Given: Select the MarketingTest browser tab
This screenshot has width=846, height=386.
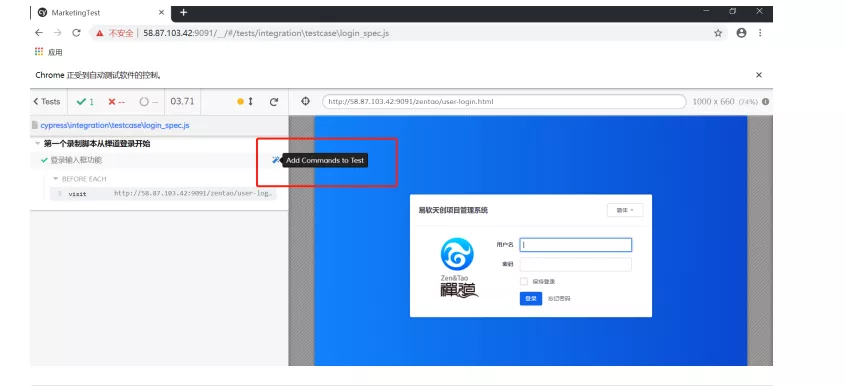Looking at the screenshot, I should (100, 13).
